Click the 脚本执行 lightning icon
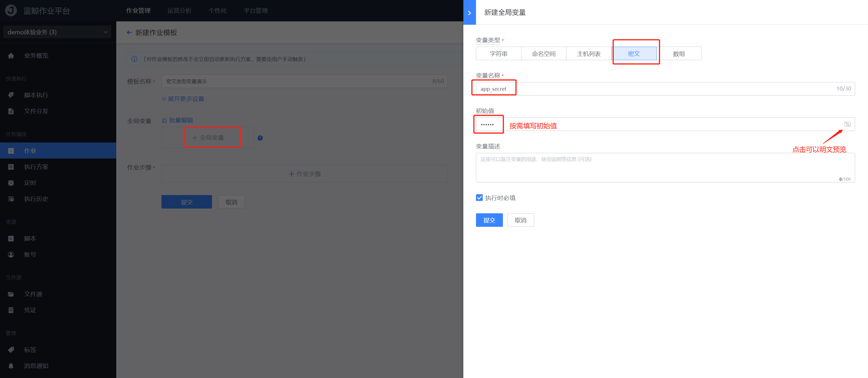Screen dimensions: 868x378 coord(11,95)
